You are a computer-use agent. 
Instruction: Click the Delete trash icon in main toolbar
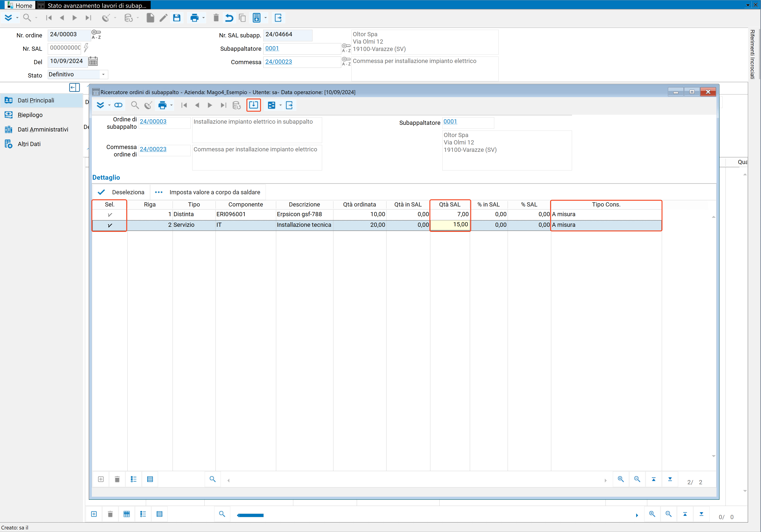tap(216, 18)
